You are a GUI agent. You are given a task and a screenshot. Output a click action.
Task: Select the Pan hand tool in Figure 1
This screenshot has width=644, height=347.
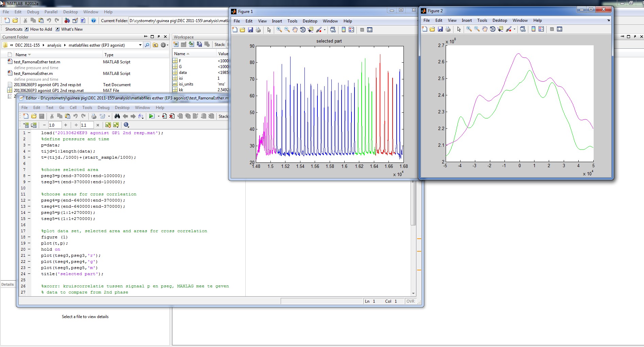tap(295, 30)
